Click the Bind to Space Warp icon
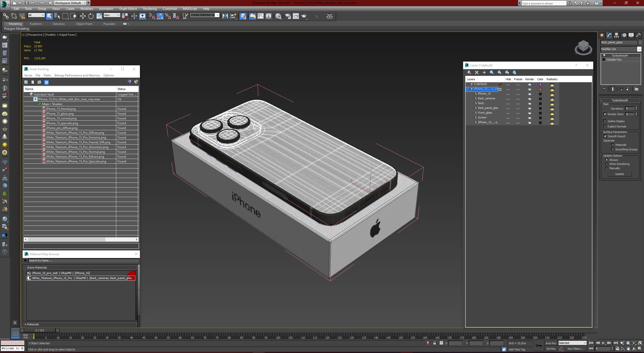644x353 pixels. point(22,16)
